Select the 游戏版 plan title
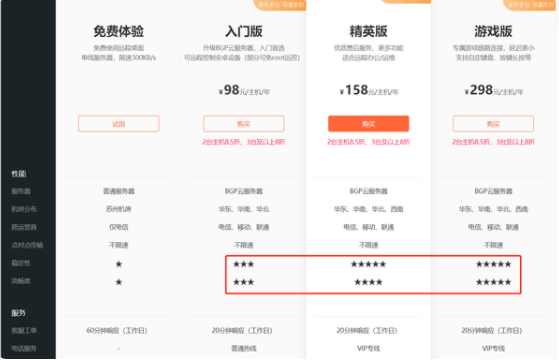 point(493,31)
